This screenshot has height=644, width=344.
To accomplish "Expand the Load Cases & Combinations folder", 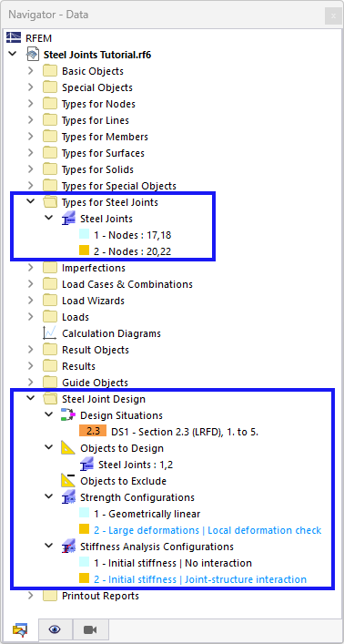I will click(31, 284).
